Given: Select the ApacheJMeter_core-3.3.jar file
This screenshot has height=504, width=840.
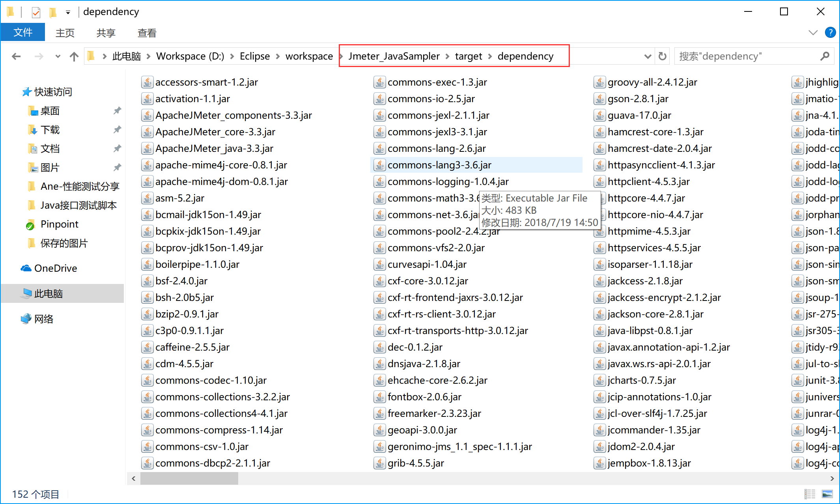Looking at the screenshot, I should tap(215, 132).
